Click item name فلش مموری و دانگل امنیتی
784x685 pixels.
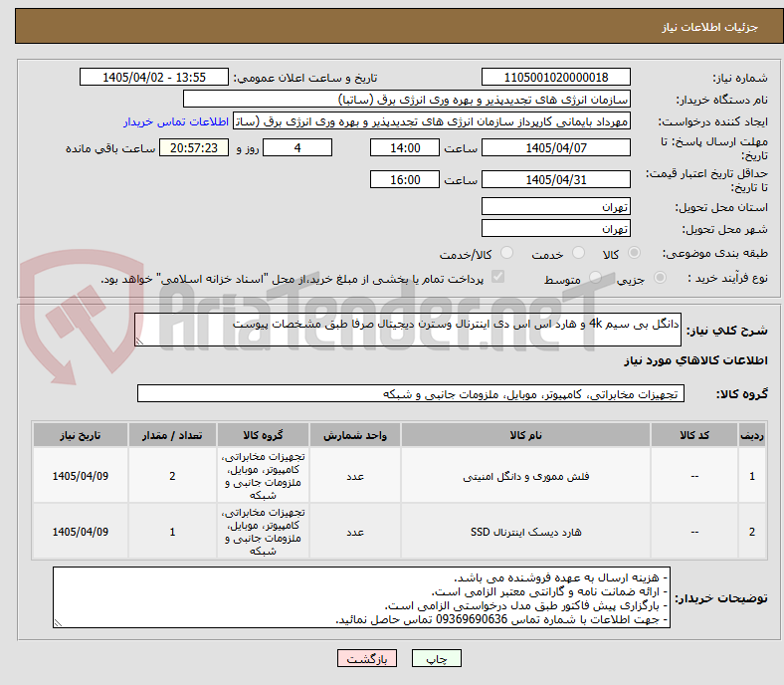pos(525,476)
